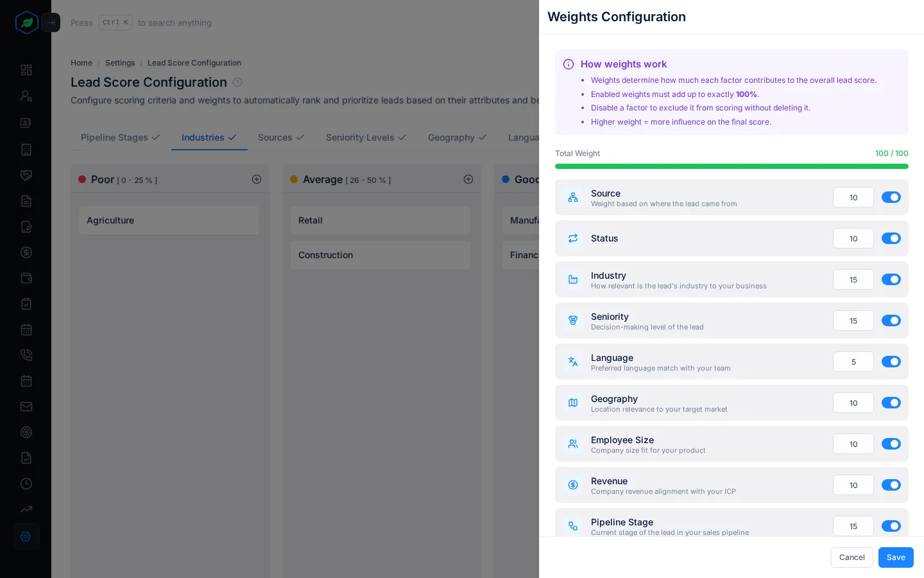Go to the Seniority Levels tab
Image resolution: width=924 pixels, height=578 pixels.
(x=366, y=137)
